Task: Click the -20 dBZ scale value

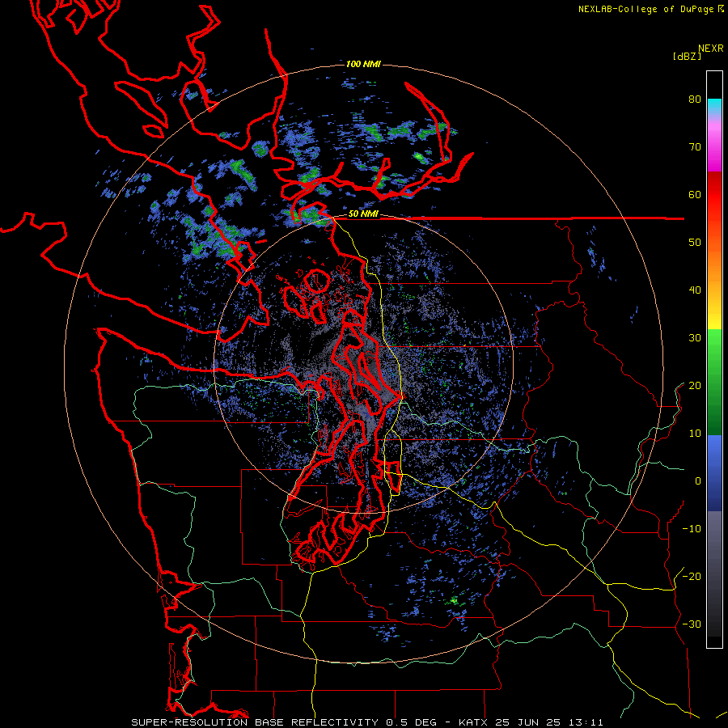Action: (692, 577)
